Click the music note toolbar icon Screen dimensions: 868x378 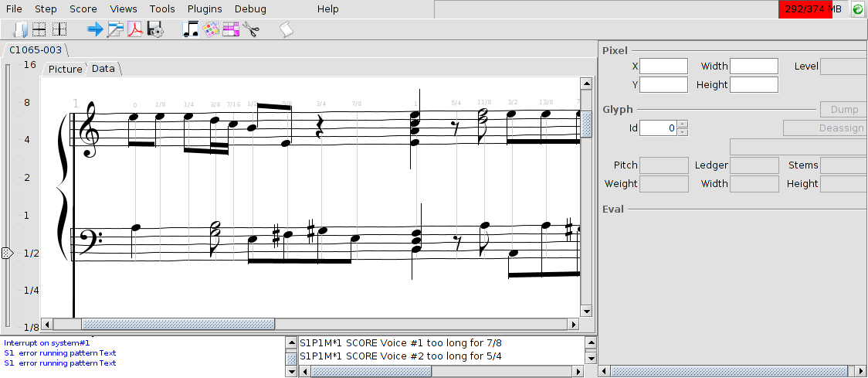coord(191,29)
